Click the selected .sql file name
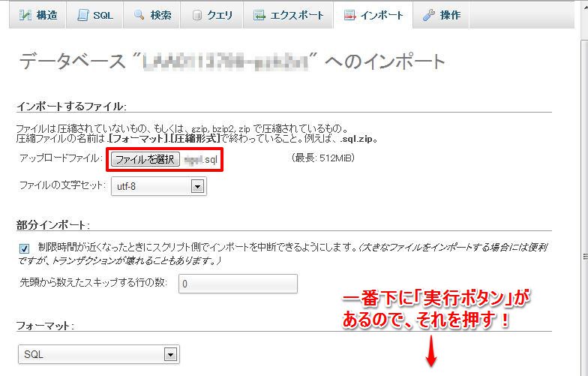588x376 pixels. 201,159
